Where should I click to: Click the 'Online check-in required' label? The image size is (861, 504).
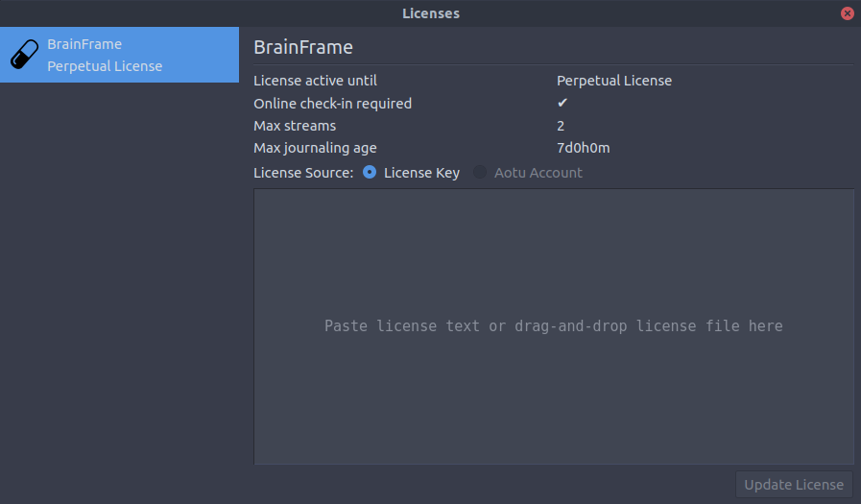[x=332, y=104]
